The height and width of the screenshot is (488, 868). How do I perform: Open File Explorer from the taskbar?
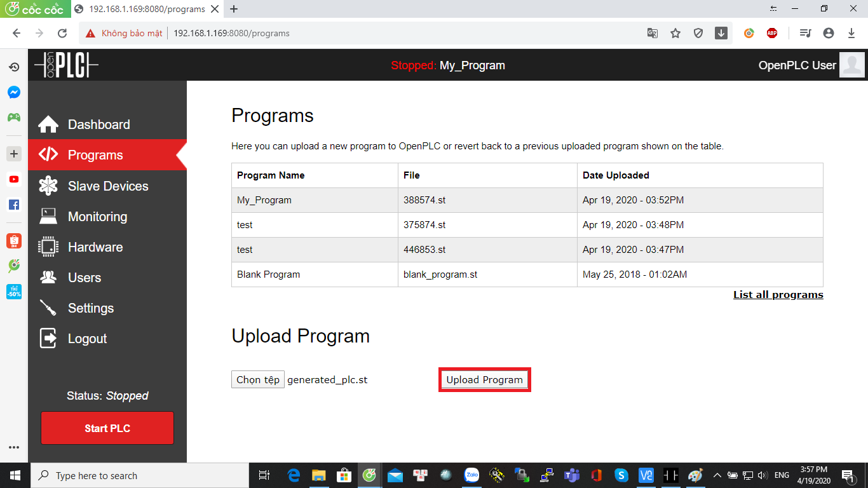pyautogui.click(x=318, y=475)
